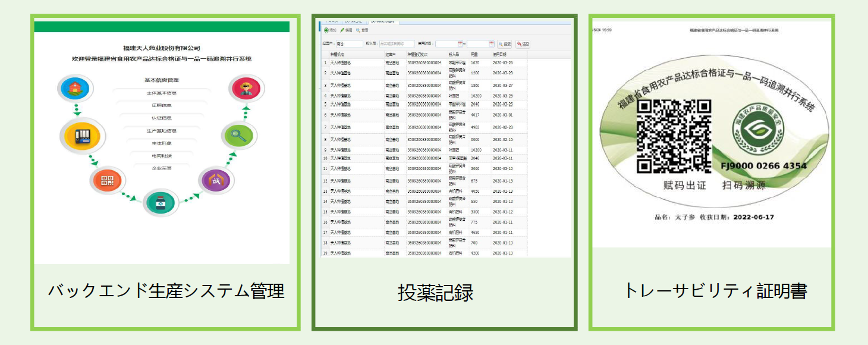Image resolution: width=868 pixels, height=345 pixels.
Task: Select the row dated 2020-03-28
Action: pos(424,73)
